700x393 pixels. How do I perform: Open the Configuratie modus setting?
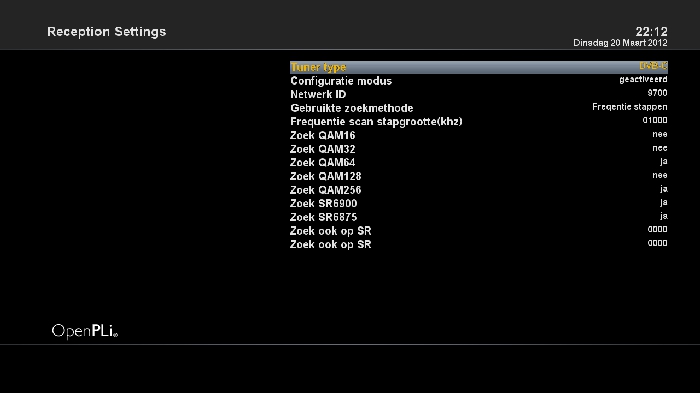tap(479, 81)
